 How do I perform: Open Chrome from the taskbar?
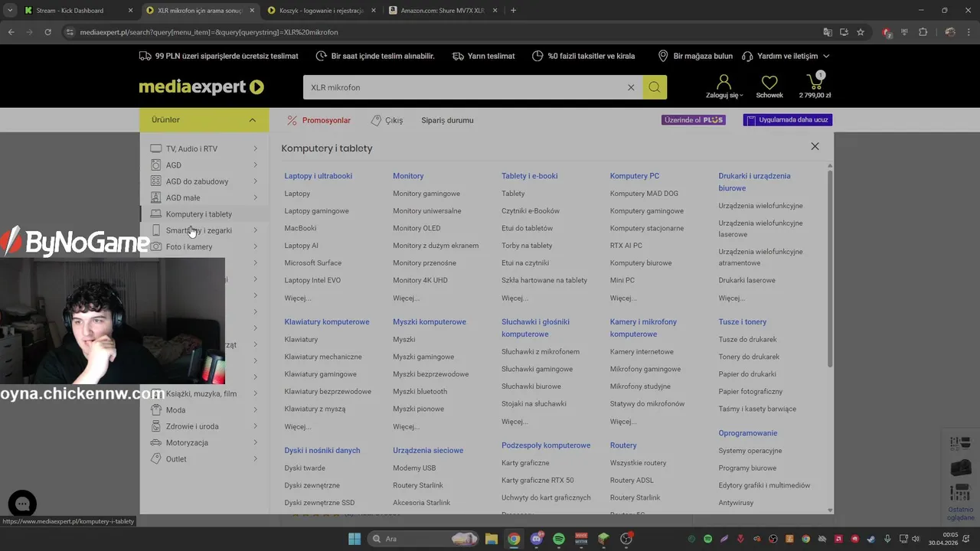click(x=514, y=539)
